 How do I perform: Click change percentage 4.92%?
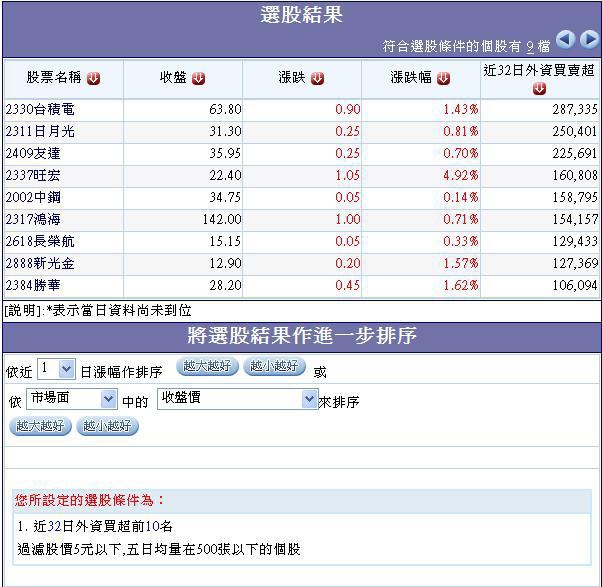click(461, 175)
